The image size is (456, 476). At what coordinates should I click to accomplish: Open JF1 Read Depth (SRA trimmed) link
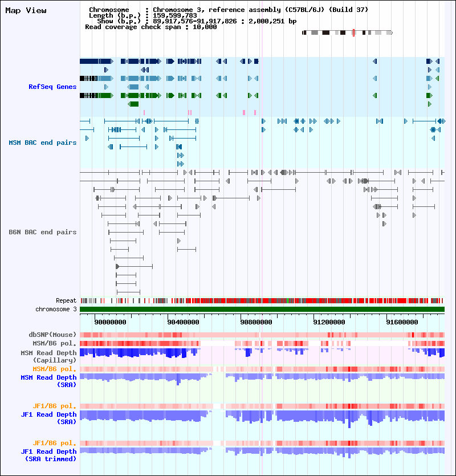point(48,455)
